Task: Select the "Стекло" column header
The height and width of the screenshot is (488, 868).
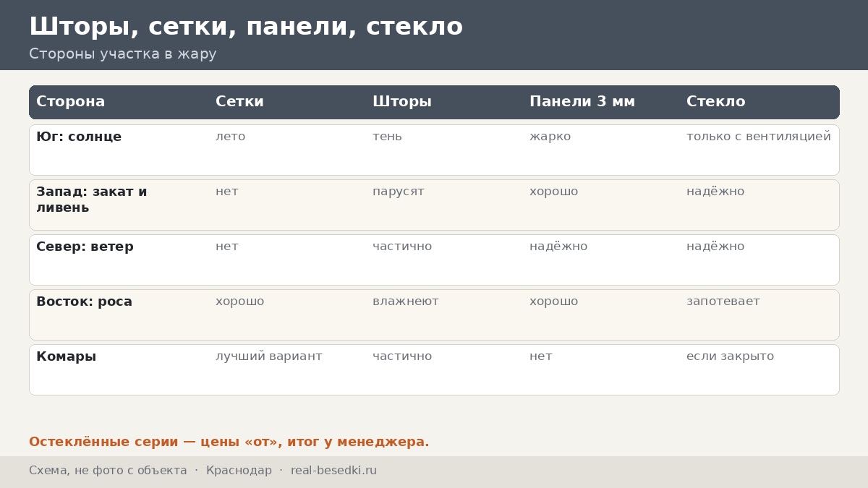Action: click(715, 102)
